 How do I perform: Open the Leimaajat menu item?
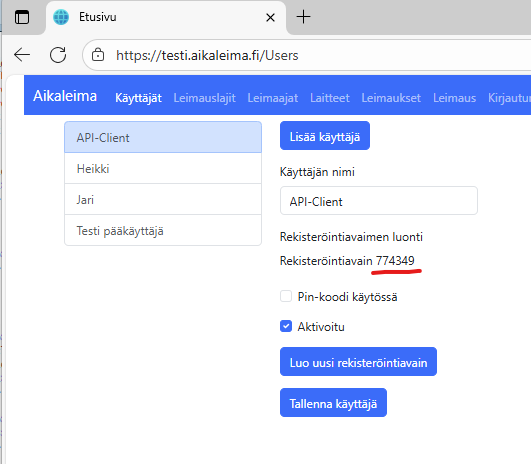coord(273,98)
